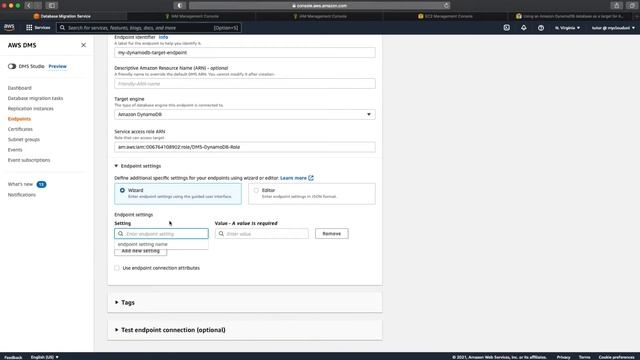Collapse the Endpoint settings section

(x=138, y=166)
